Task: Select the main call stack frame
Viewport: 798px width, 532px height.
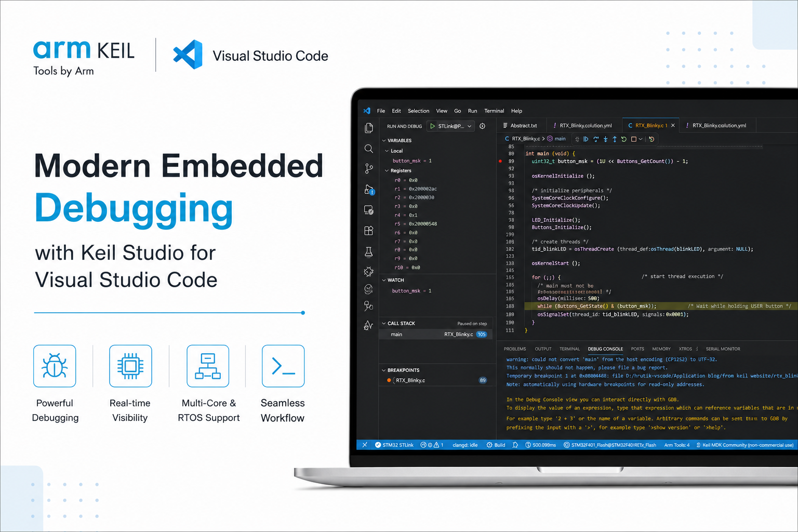Action: (x=435, y=335)
